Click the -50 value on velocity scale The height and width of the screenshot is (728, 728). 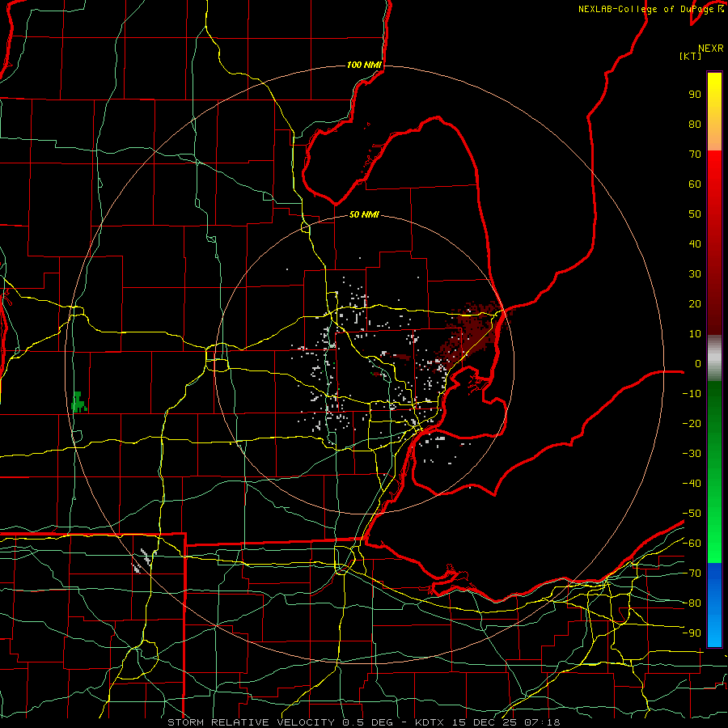coord(692,513)
